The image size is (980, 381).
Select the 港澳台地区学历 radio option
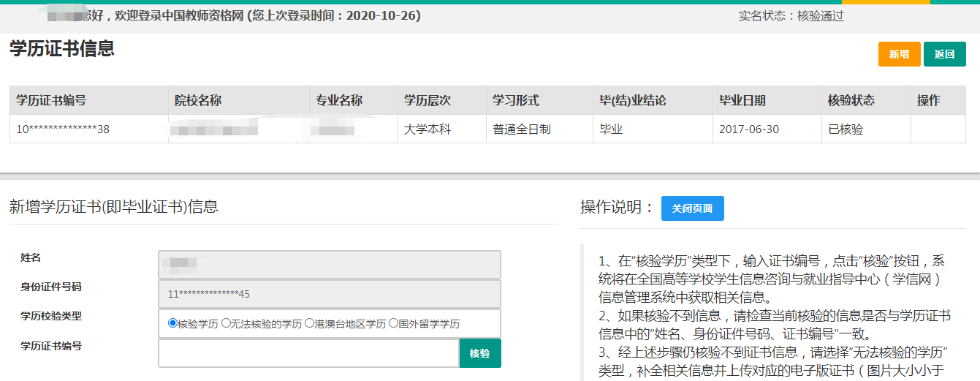(x=310, y=323)
